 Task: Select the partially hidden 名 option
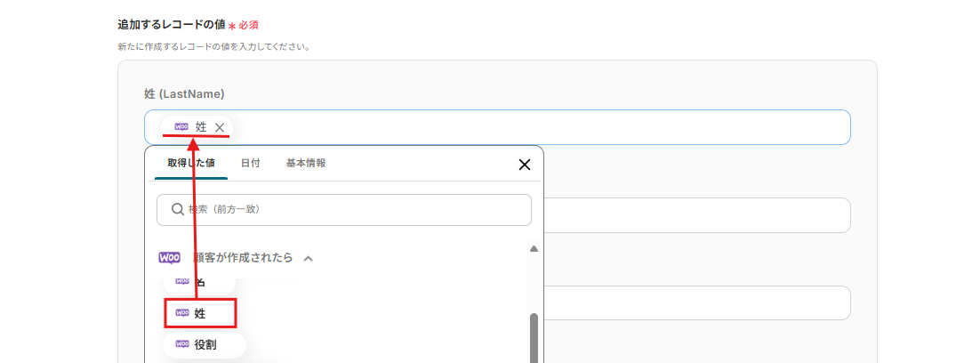pyautogui.click(x=199, y=284)
